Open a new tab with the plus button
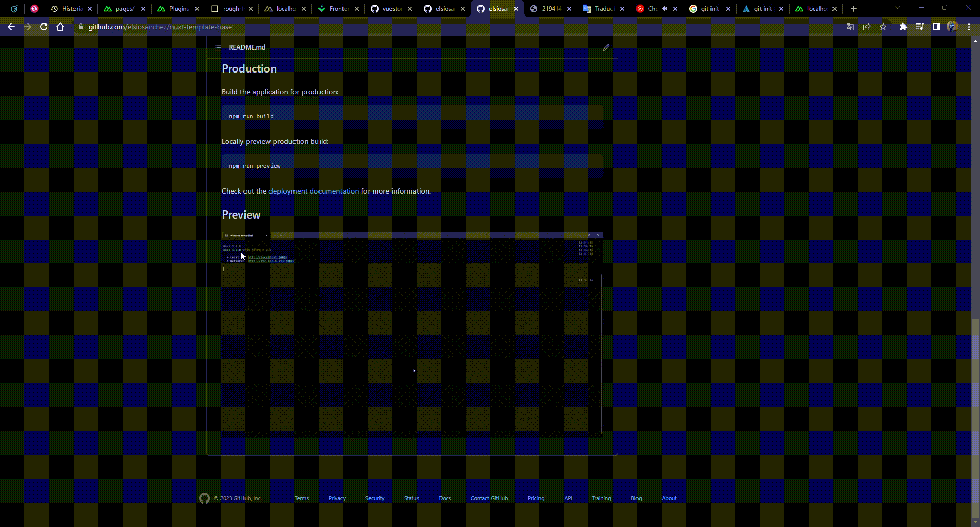980x527 pixels. coord(853,8)
